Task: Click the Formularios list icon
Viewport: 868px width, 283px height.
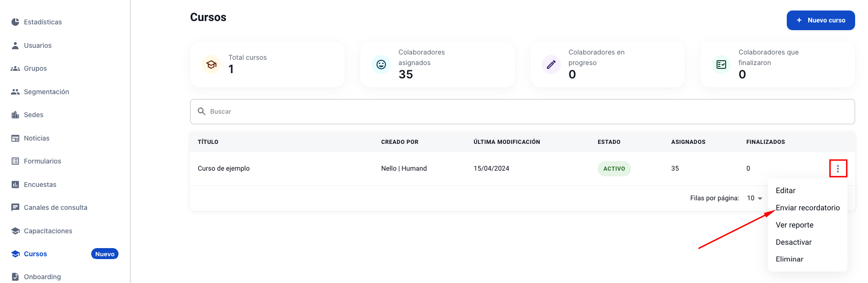Action: click(15, 161)
